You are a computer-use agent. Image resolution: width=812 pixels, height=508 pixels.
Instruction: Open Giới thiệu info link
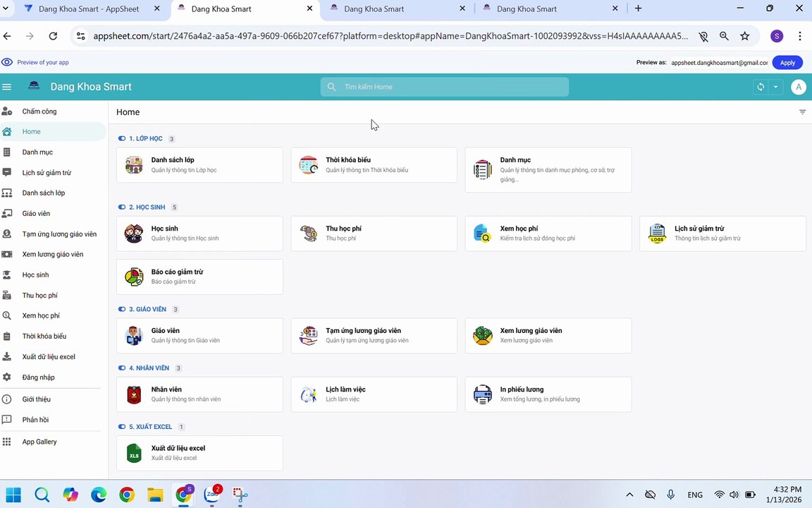point(53,399)
